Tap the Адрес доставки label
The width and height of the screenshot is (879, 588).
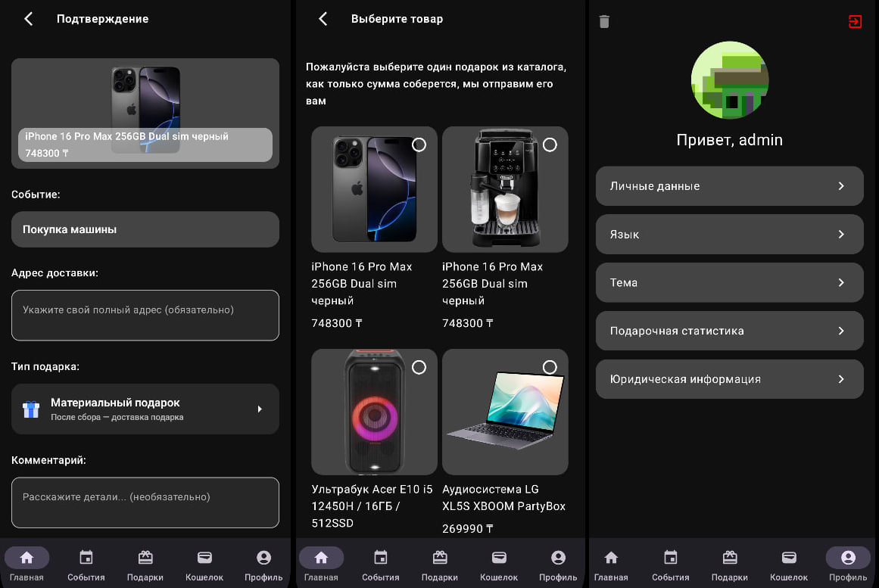pos(55,273)
